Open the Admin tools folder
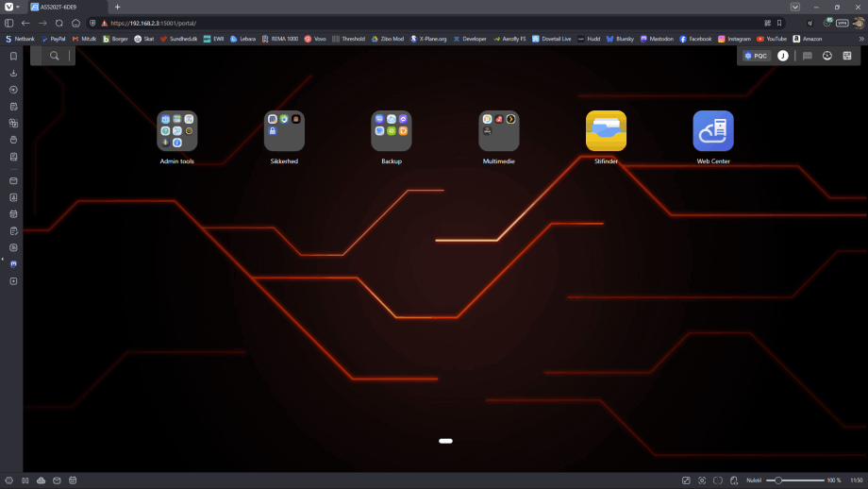The height and width of the screenshot is (489, 868). pos(176,131)
